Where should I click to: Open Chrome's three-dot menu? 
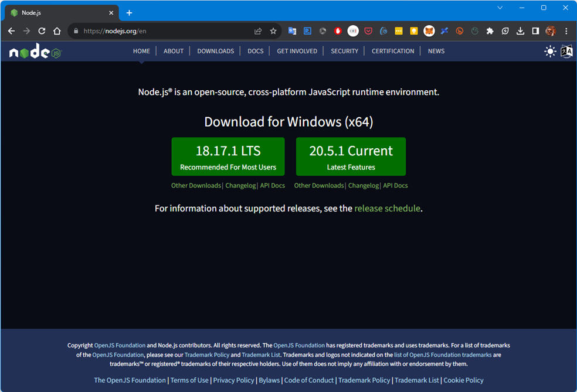click(565, 31)
